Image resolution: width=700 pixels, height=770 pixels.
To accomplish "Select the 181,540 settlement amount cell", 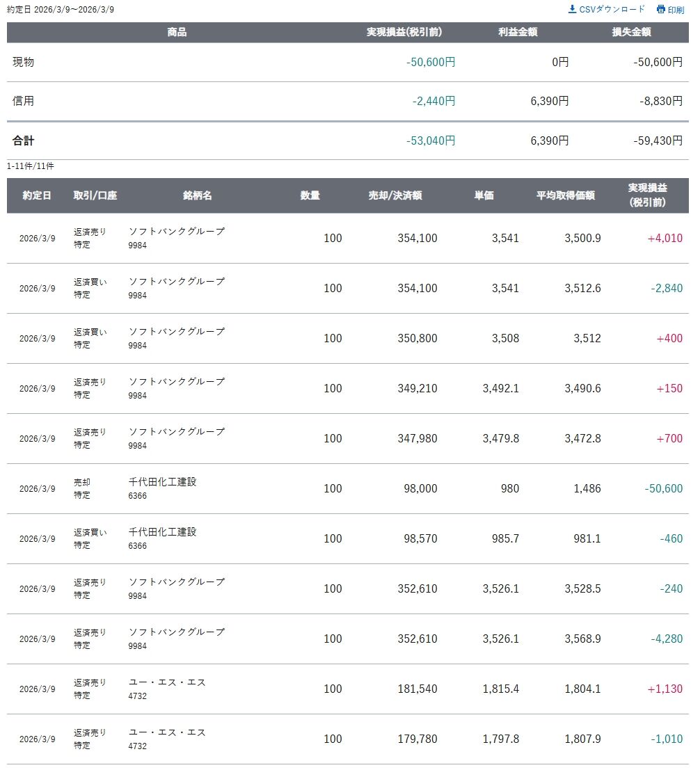I will (417, 689).
